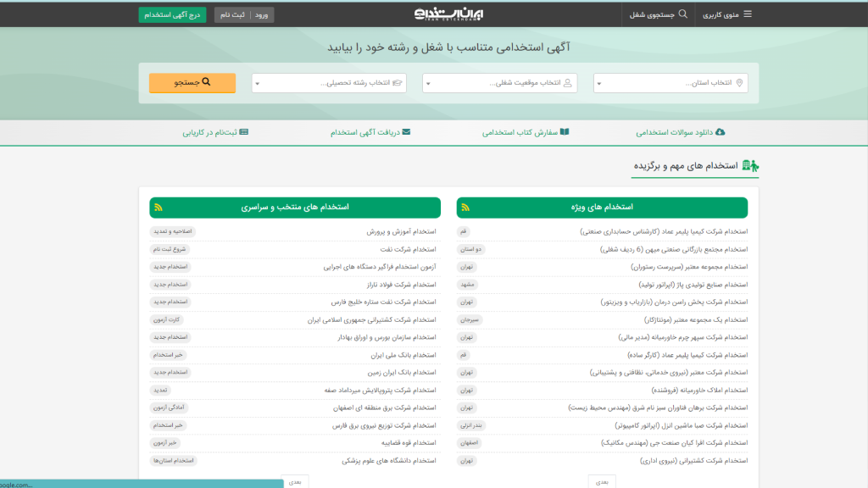This screenshot has width=868, height=488.
Task: Open دریافت آگهی استخدام link
Action: point(370,132)
